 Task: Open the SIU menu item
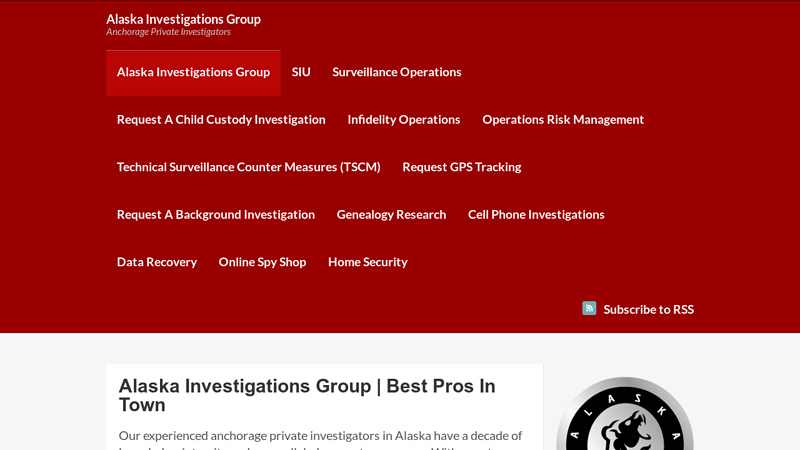click(301, 72)
